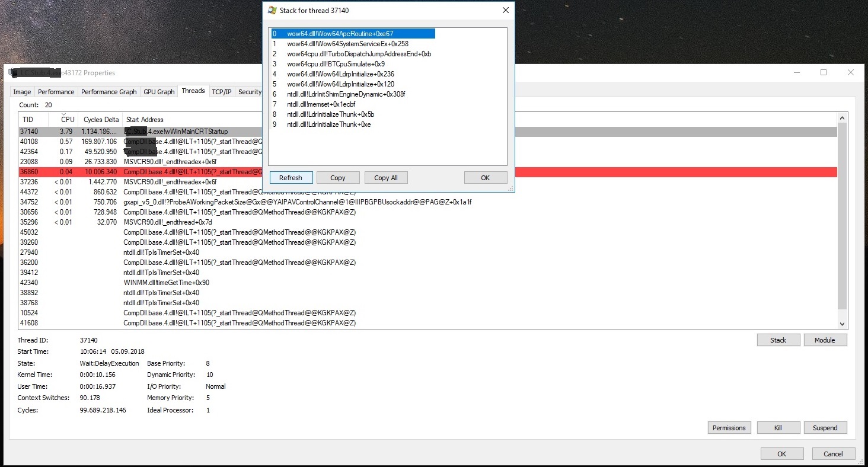The width and height of the screenshot is (868, 467).
Task: Select the Threads tab
Action: [193, 91]
